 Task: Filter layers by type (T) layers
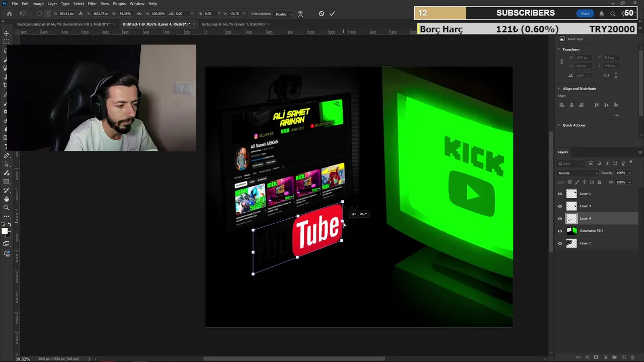[607, 163]
